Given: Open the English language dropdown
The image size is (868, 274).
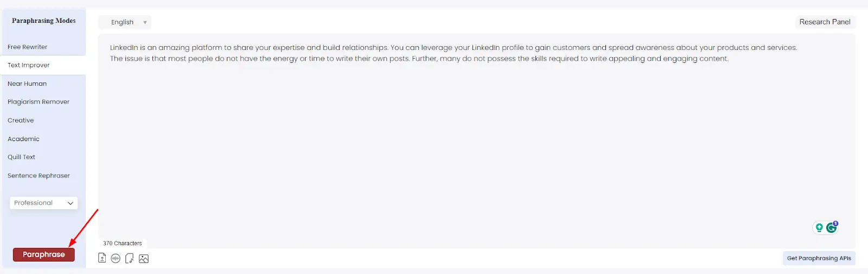Looking at the screenshot, I should pyautogui.click(x=125, y=22).
